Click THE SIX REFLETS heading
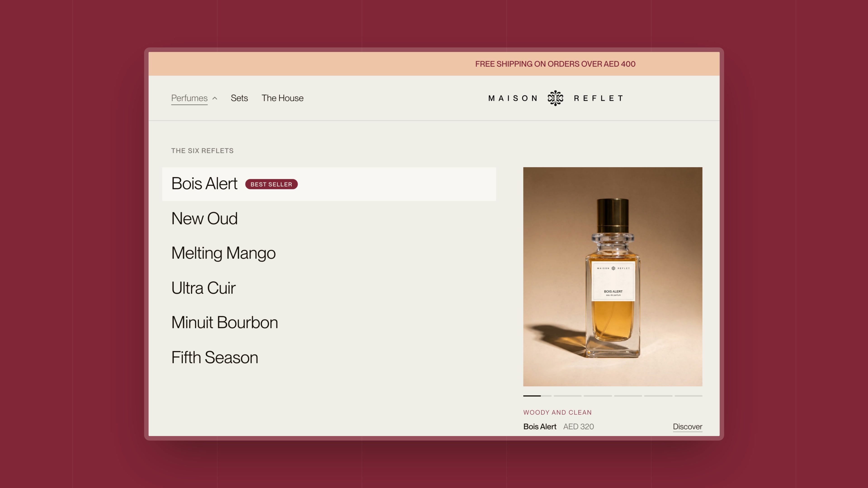Image resolution: width=868 pixels, height=488 pixels. pyautogui.click(x=202, y=151)
